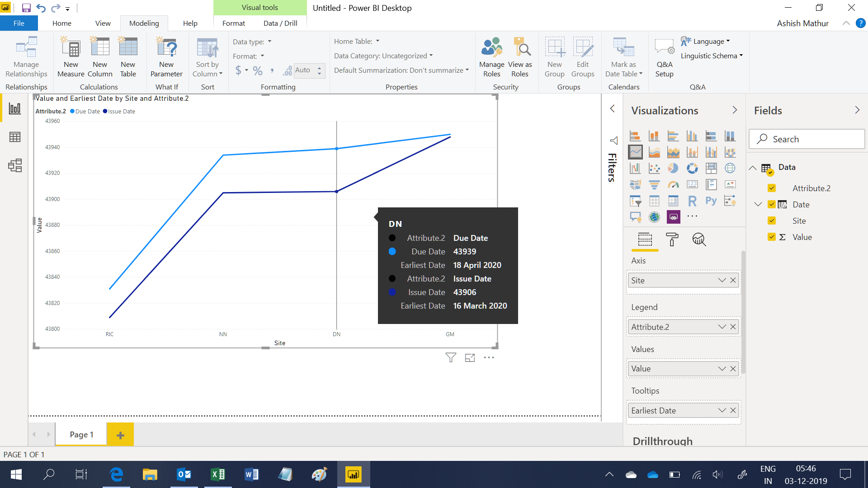Toggle the Value field checkbox
This screenshot has width=868, height=488.
pyautogui.click(x=772, y=237)
